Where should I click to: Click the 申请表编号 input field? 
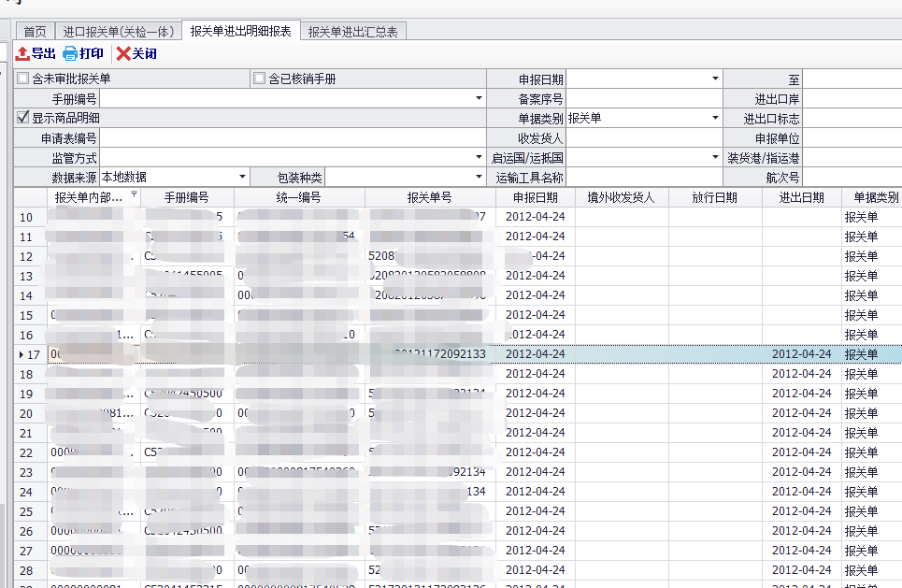[x=293, y=138]
